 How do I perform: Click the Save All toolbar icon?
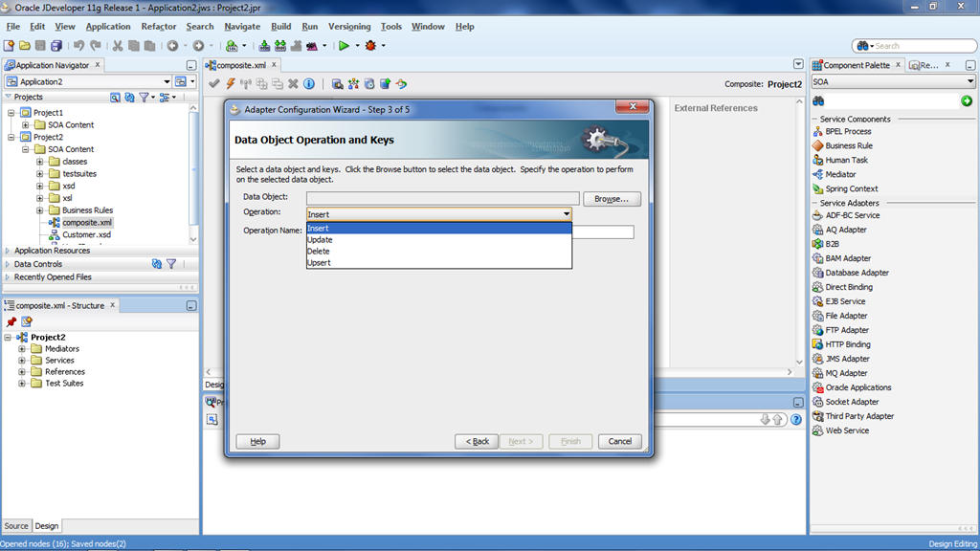pos(56,45)
